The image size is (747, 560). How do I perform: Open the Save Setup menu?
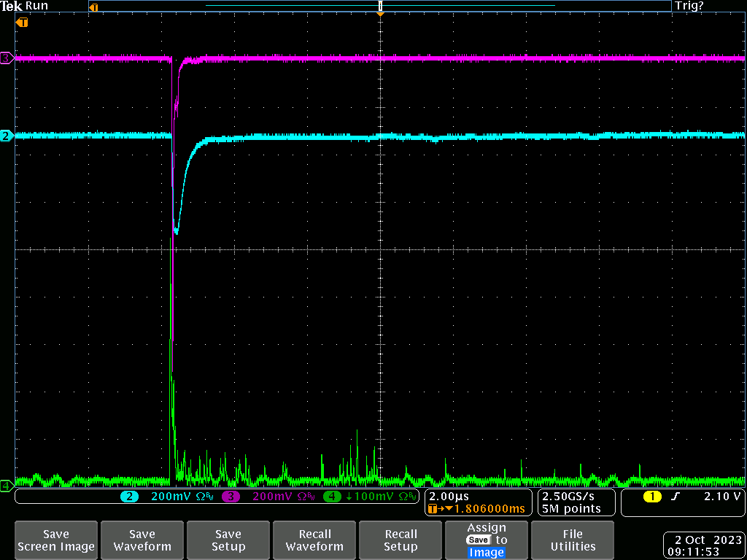[228, 540]
